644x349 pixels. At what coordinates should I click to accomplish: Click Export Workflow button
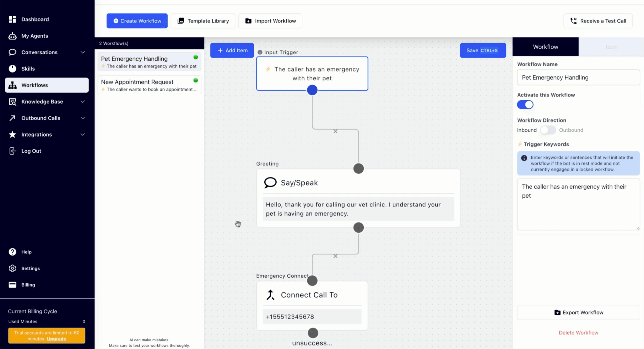pyautogui.click(x=578, y=312)
